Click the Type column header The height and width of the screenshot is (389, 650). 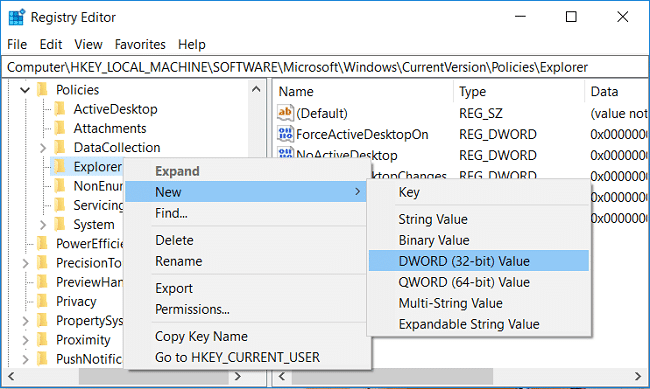(519, 91)
